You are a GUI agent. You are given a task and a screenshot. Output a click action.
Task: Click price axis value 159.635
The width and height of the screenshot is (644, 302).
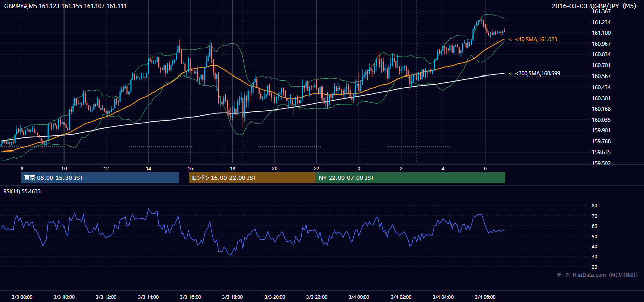601,152
